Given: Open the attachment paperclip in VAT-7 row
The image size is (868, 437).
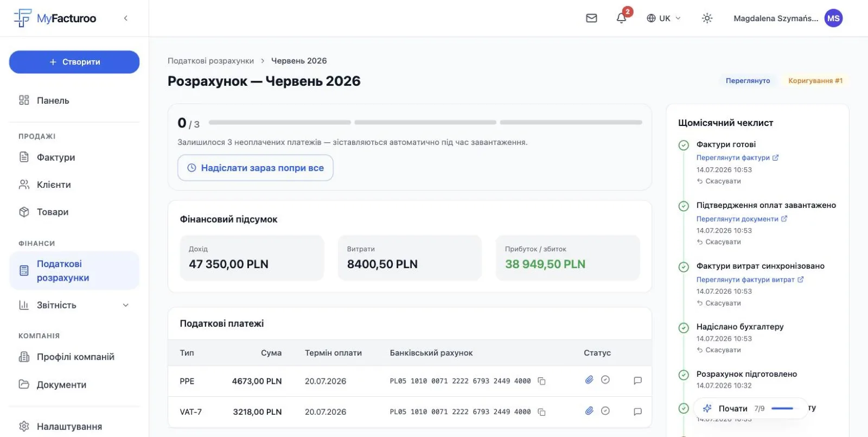Looking at the screenshot, I should point(589,411).
